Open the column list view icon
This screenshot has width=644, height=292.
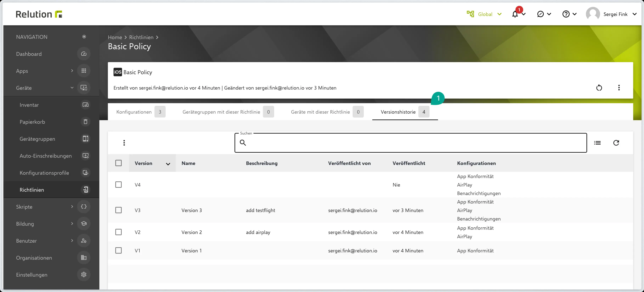click(x=597, y=143)
